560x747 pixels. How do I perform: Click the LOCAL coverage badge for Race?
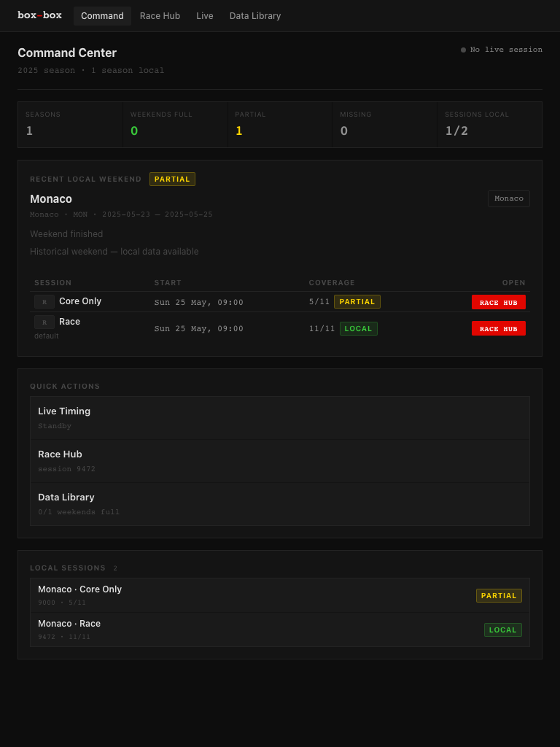pyautogui.click(x=359, y=329)
